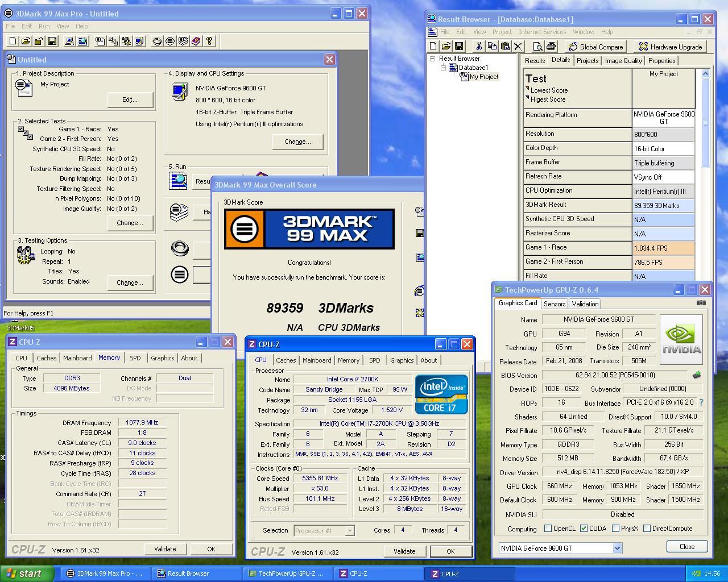Open the Mainboard tab in CPU-Z processor window
Image resolution: width=728 pixels, height=582 pixels.
pyautogui.click(x=317, y=360)
